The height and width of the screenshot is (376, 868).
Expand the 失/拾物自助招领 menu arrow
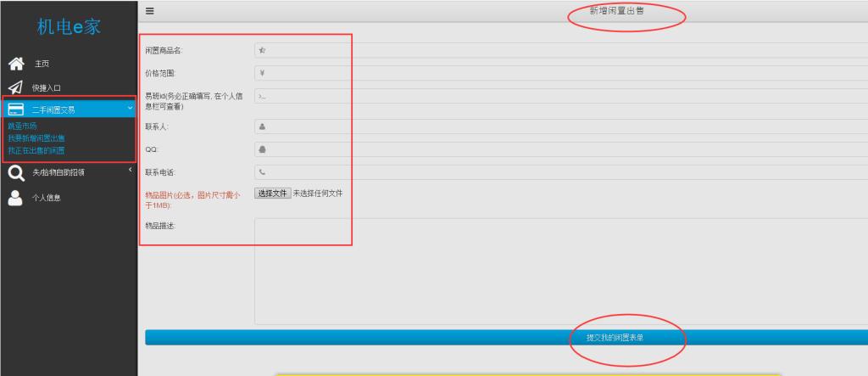click(x=130, y=171)
